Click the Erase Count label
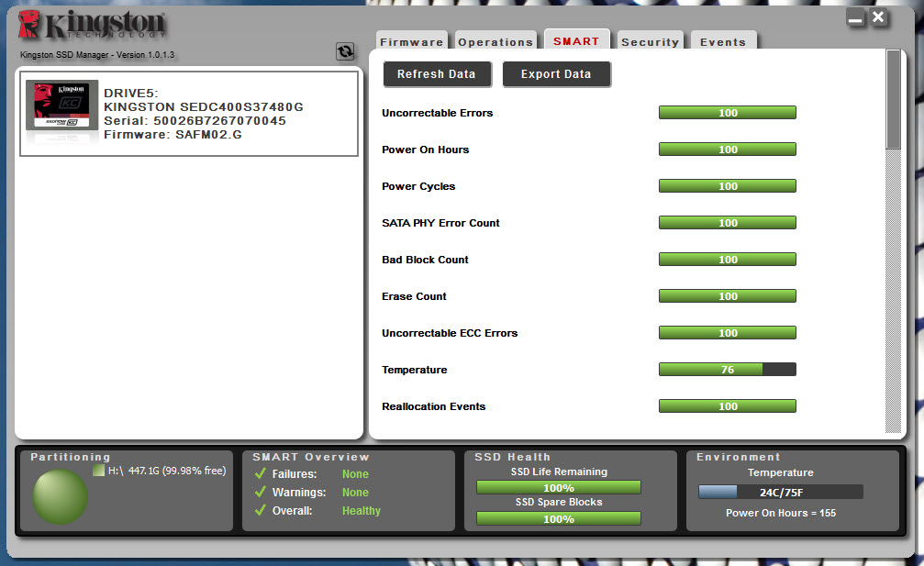This screenshot has height=566, width=924. [x=414, y=296]
